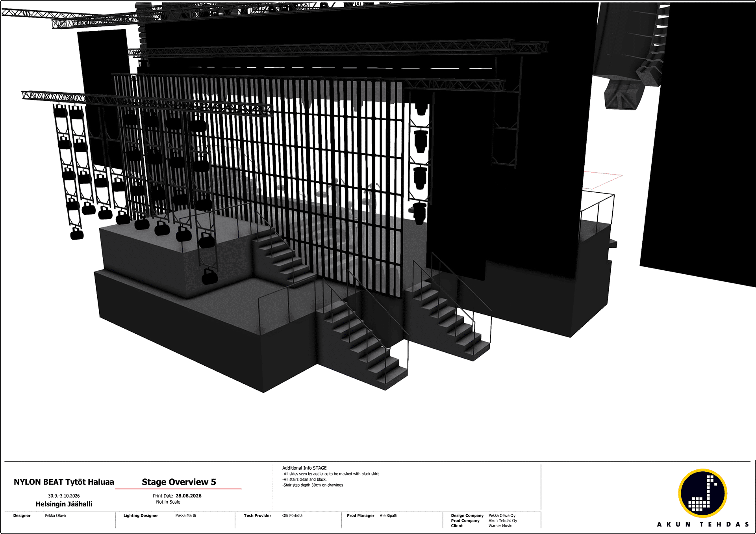
Task: Click the date range '30.9.-3.10.2026'
Action: 64,496
